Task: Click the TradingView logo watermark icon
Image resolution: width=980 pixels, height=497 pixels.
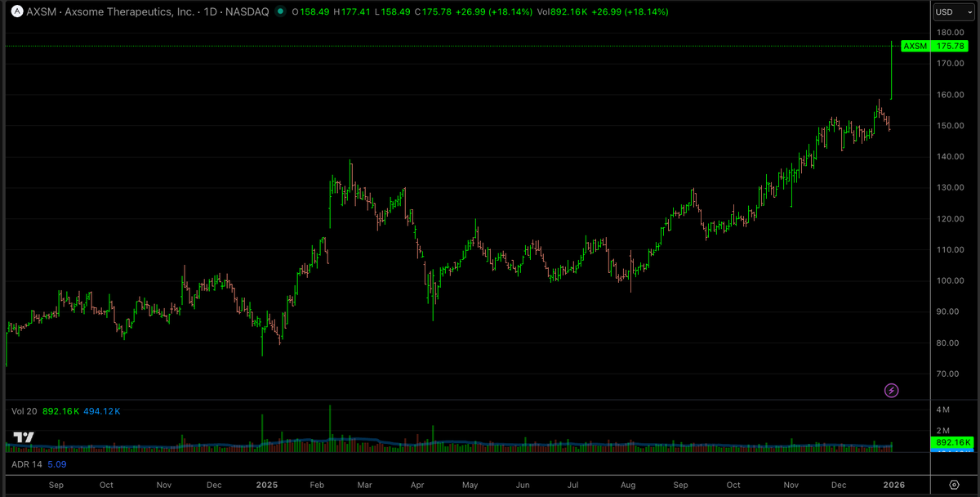Action: (x=24, y=437)
